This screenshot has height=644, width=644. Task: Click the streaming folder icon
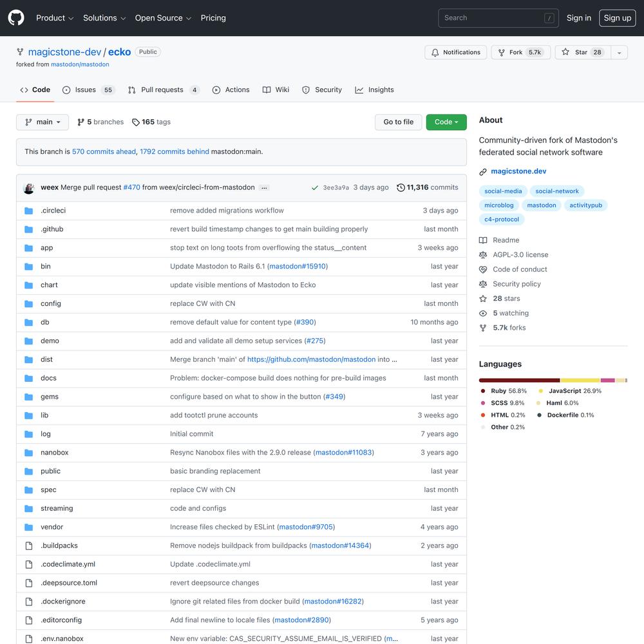click(x=29, y=509)
